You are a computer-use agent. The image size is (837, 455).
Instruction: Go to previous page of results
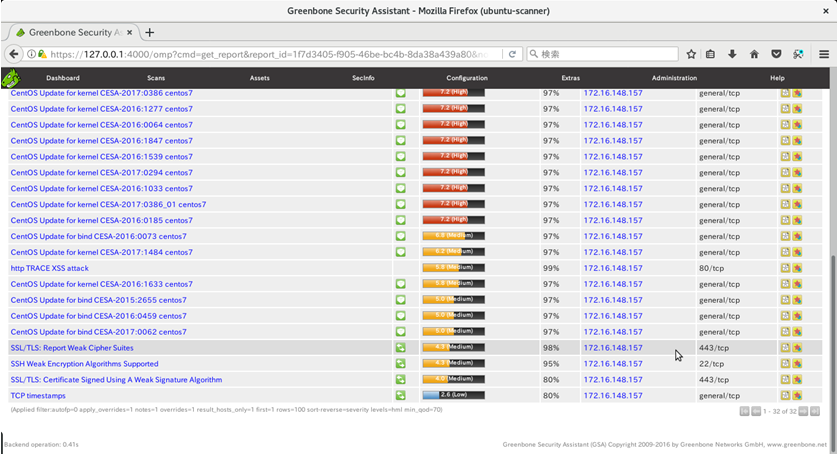point(756,411)
